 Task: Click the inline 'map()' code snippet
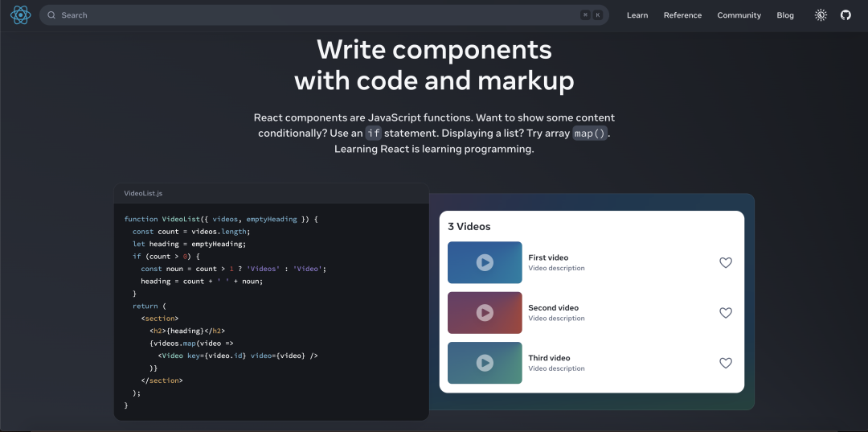point(590,134)
